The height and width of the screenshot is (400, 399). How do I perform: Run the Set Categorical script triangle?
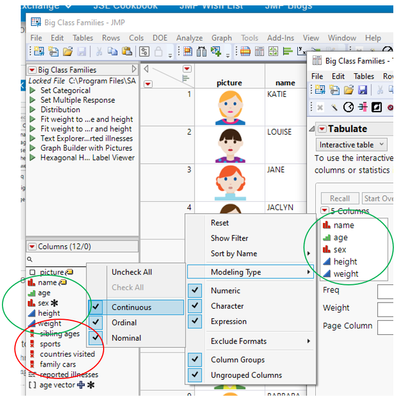[x=32, y=90]
